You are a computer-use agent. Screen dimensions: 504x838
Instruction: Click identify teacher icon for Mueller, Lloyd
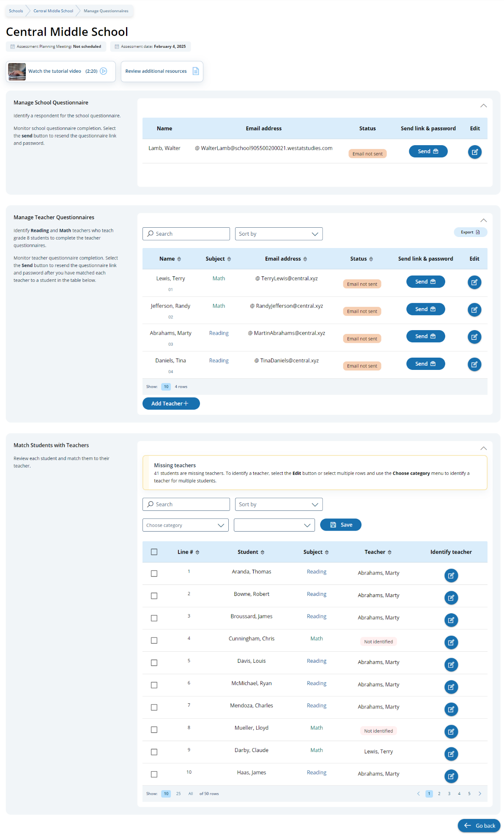(451, 732)
